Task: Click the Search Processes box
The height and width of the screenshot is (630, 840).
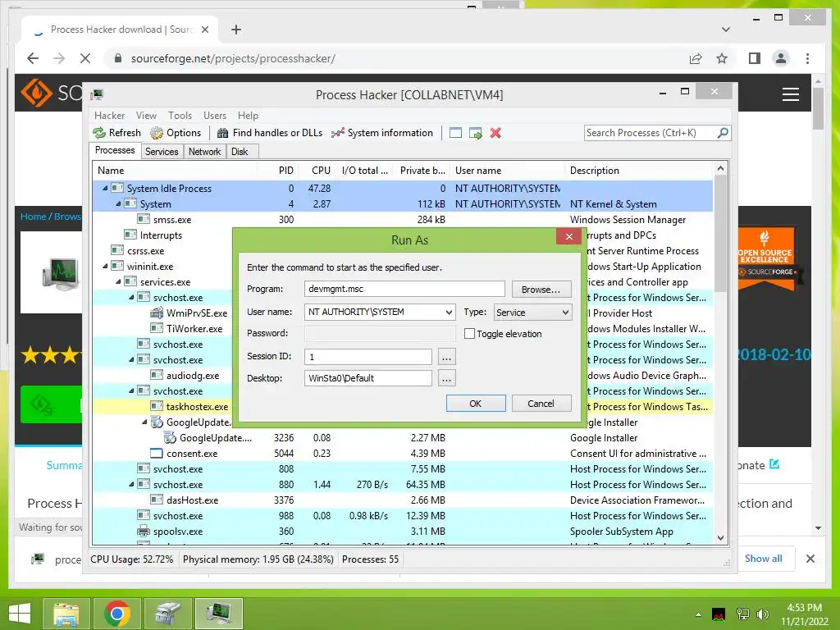Action: (x=650, y=133)
